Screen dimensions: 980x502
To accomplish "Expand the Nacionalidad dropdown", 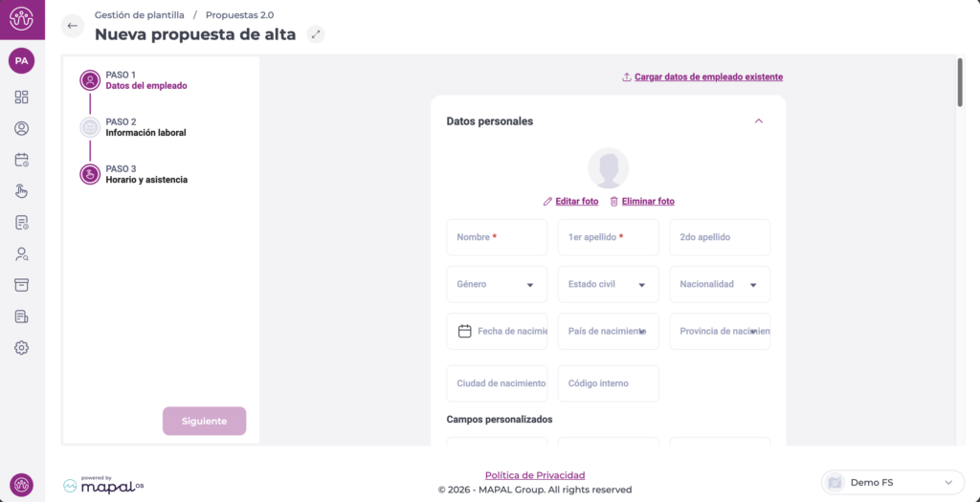I will pos(720,284).
